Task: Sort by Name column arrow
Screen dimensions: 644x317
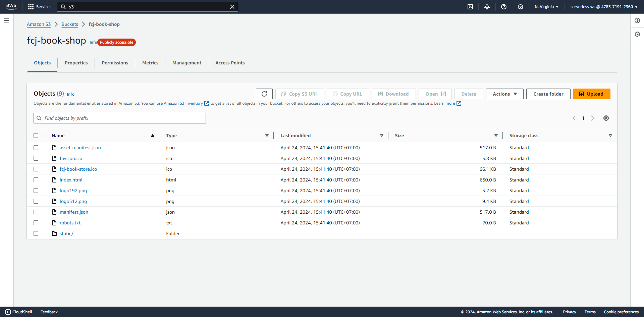Action: click(153, 136)
